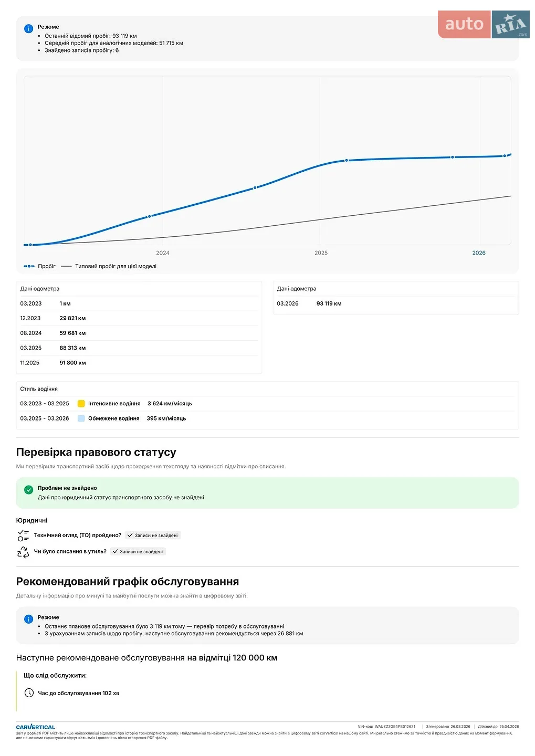Click the clock icon next to Час до обслуговування

(29, 693)
